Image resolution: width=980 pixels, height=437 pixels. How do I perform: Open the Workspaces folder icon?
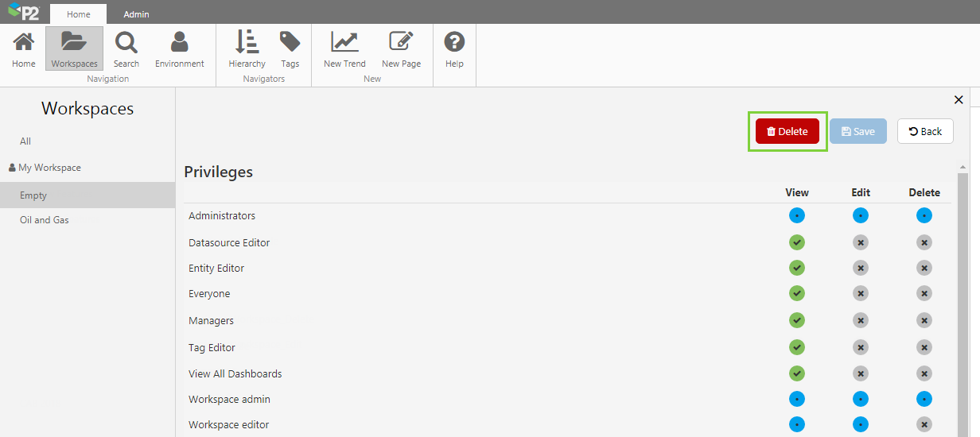click(x=74, y=49)
